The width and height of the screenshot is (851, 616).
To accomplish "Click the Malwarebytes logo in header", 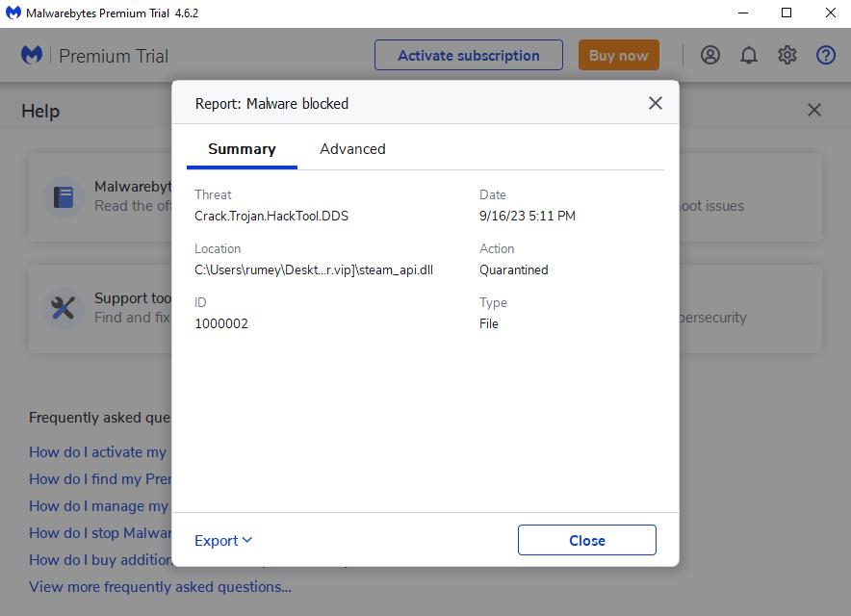I will (x=32, y=55).
